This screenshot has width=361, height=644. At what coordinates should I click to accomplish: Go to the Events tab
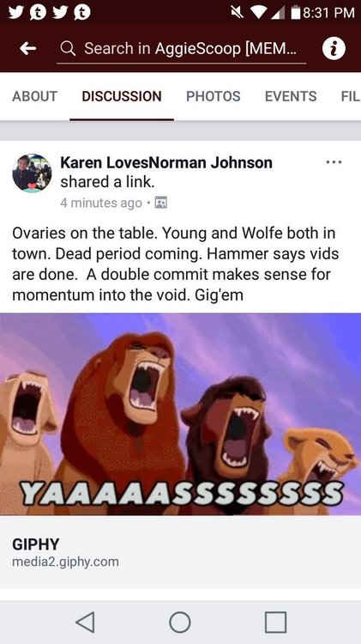coord(291,96)
